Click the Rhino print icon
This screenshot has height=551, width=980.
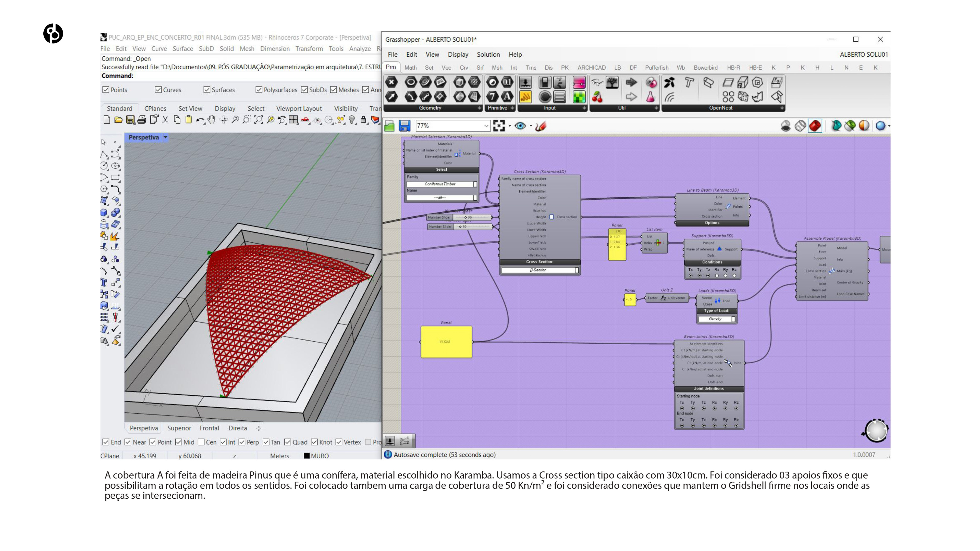point(142,120)
